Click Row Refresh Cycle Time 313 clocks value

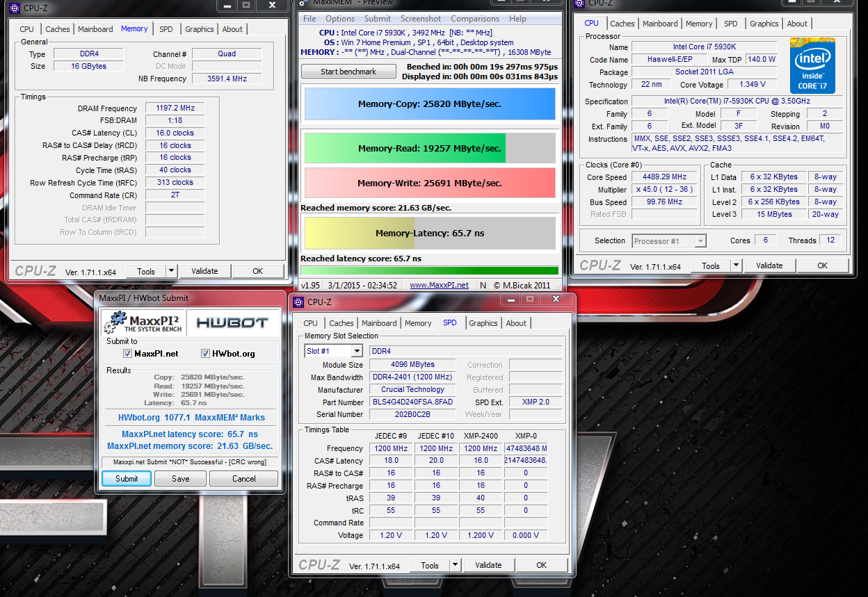click(175, 183)
